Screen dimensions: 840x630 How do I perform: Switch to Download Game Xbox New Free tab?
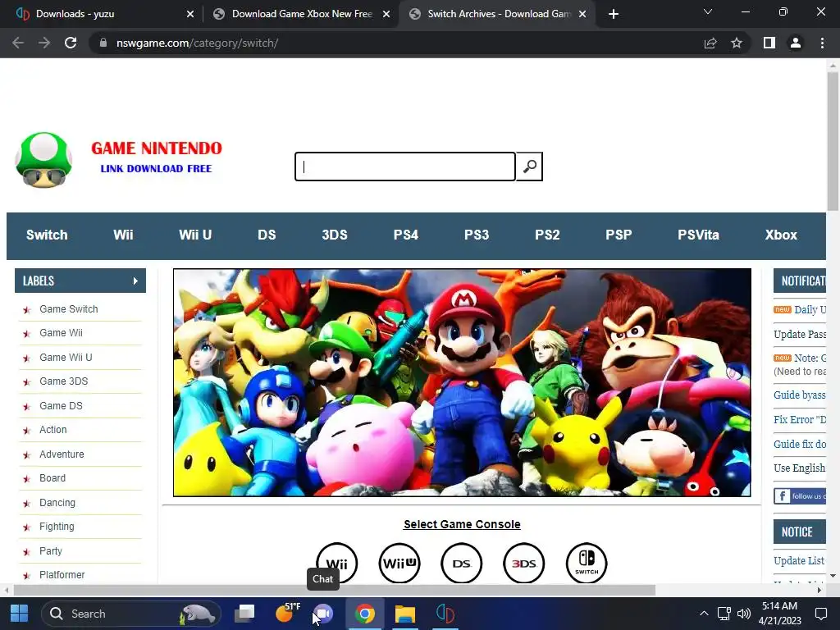(302, 14)
